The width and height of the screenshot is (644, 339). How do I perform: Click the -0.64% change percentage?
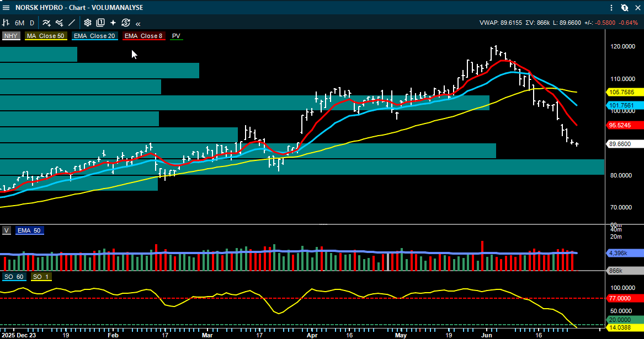(629, 23)
